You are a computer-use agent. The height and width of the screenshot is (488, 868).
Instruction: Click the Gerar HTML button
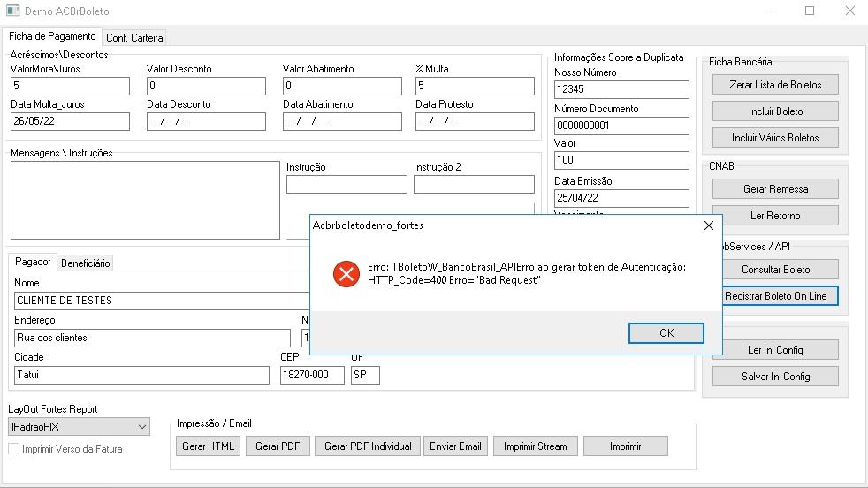click(x=208, y=446)
